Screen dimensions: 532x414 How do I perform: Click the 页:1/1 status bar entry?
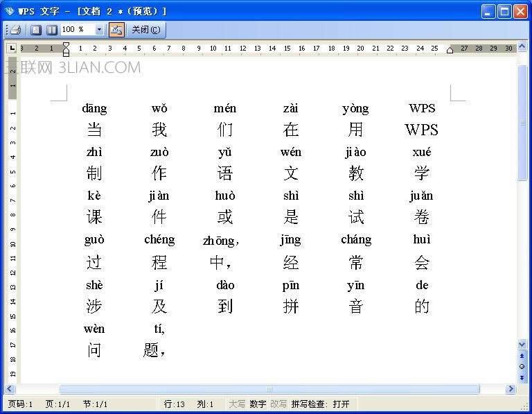tap(57, 404)
